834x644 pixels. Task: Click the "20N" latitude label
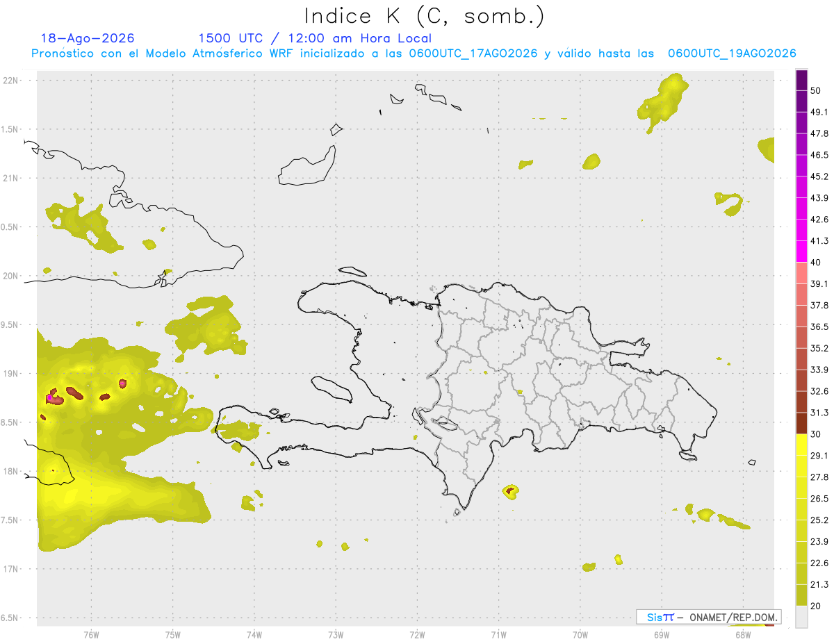(11, 276)
